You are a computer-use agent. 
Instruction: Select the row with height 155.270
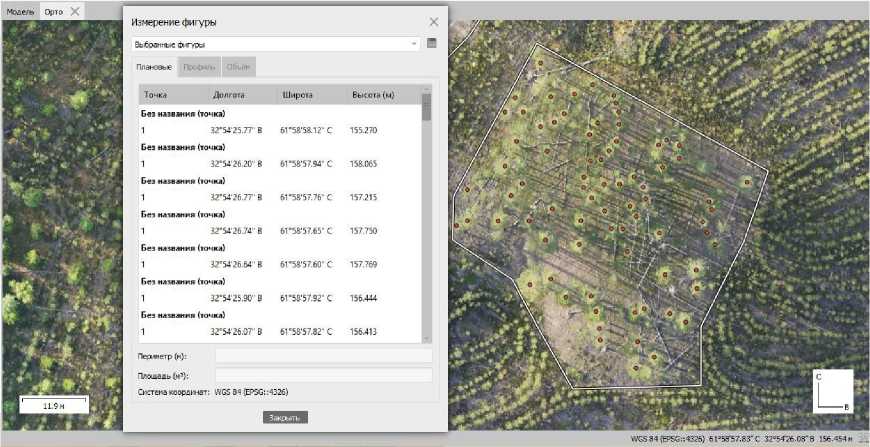click(280, 130)
